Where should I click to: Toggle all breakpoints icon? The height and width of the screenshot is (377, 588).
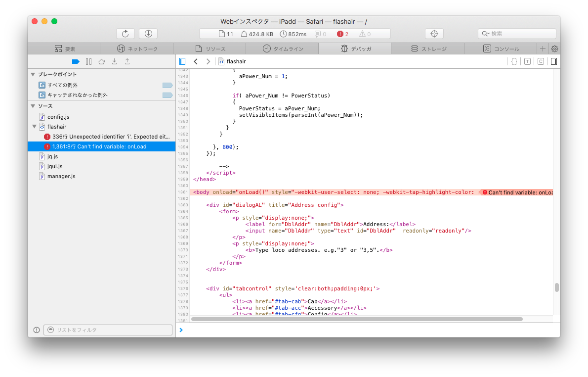click(x=76, y=61)
